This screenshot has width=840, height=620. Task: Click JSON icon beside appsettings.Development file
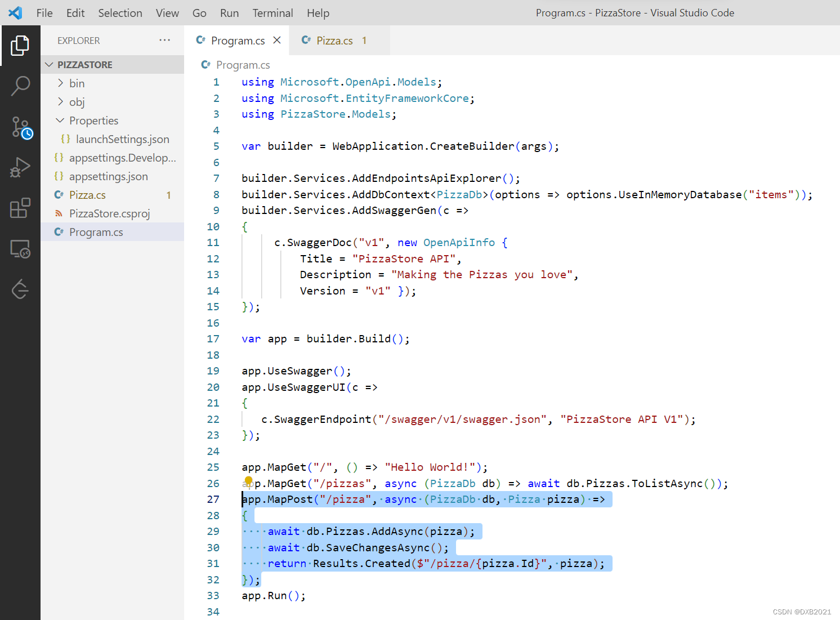click(59, 158)
